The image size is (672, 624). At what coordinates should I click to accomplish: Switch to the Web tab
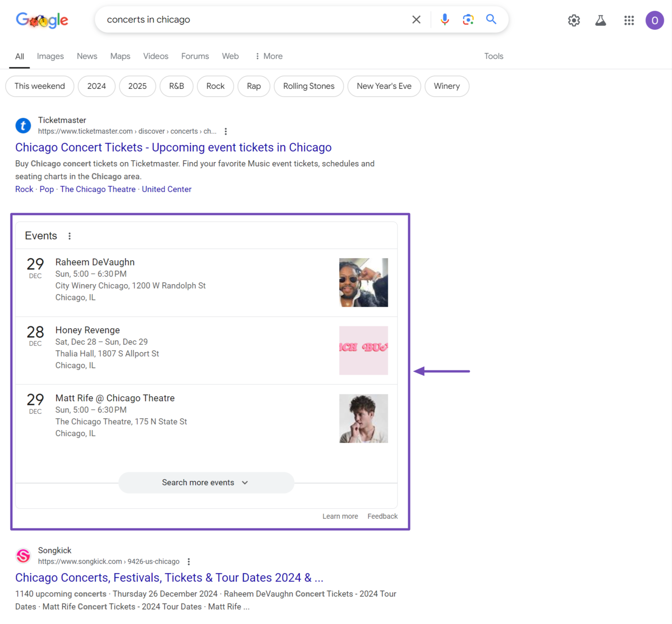[230, 56]
